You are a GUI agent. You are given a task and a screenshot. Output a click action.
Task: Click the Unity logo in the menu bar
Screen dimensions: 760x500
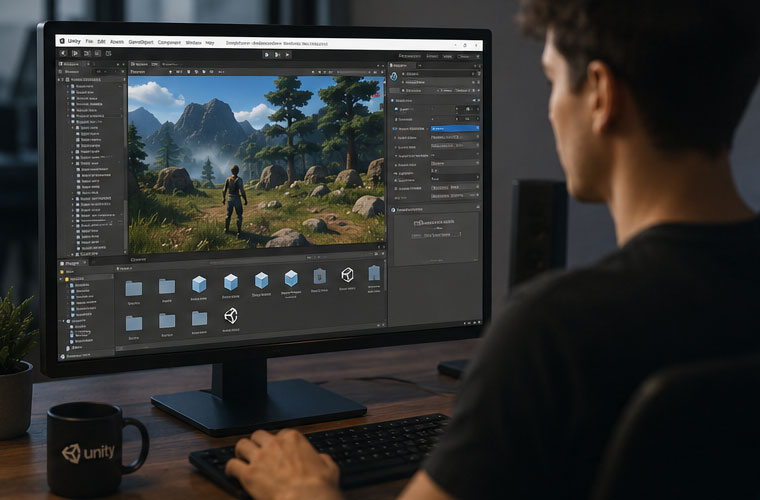62,41
